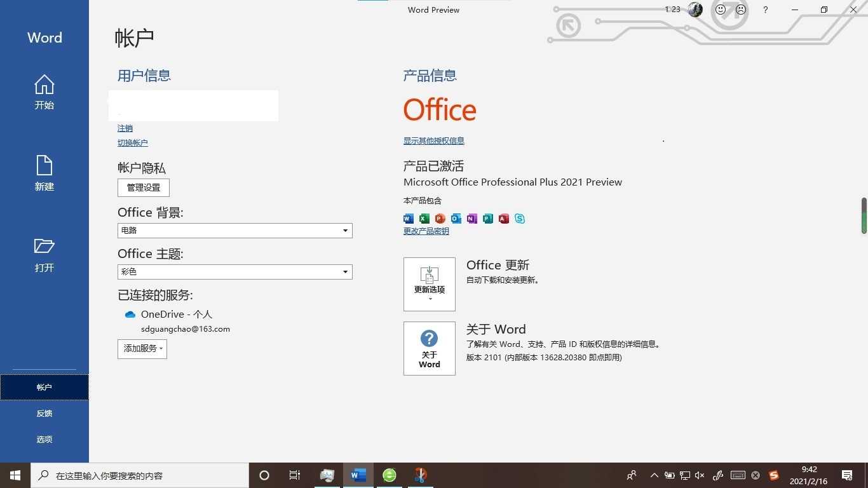The height and width of the screenshot is (488, 868).
Task: Click the 'OneDrive - 个人' service entry
Action: pyautogui.click(x=177, y=315)
